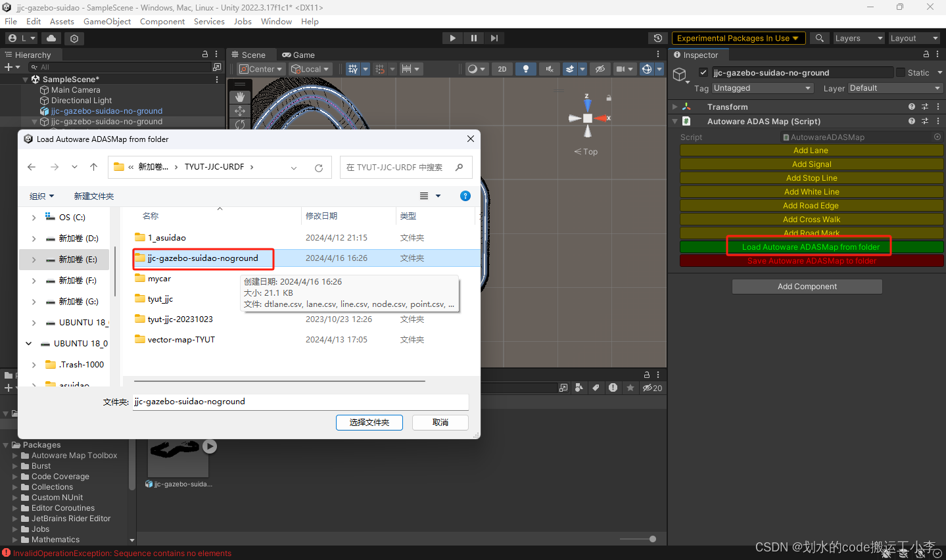Image resolution: width=946 pixels, height=560 pixels.
Task: Click the Z axis cone on the scene gizmo
Action: tap(587, 103)
